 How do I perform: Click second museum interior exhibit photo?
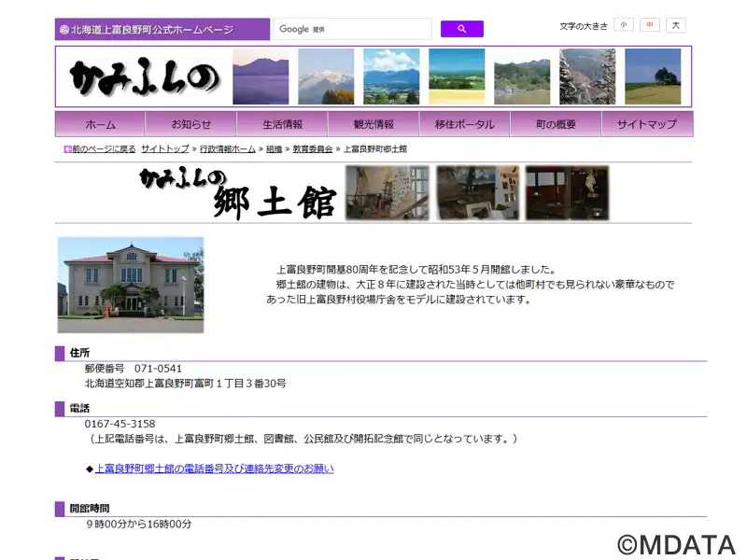[478, 193]
